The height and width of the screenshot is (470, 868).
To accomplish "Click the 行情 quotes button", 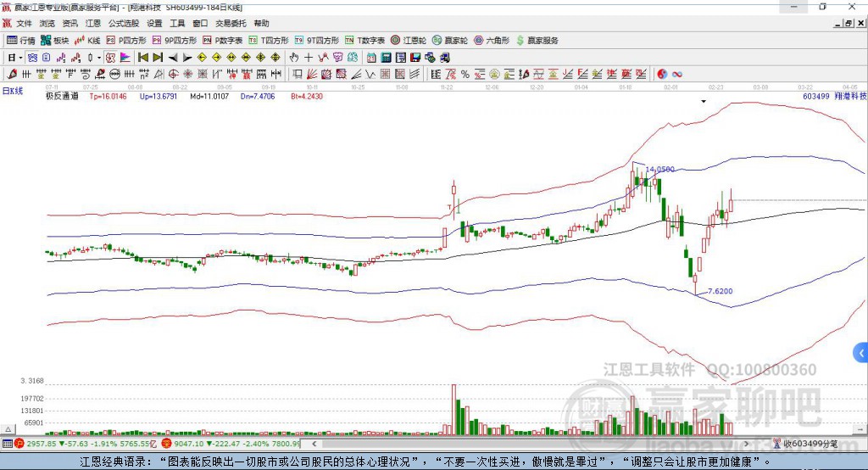I will coord(20,41).
